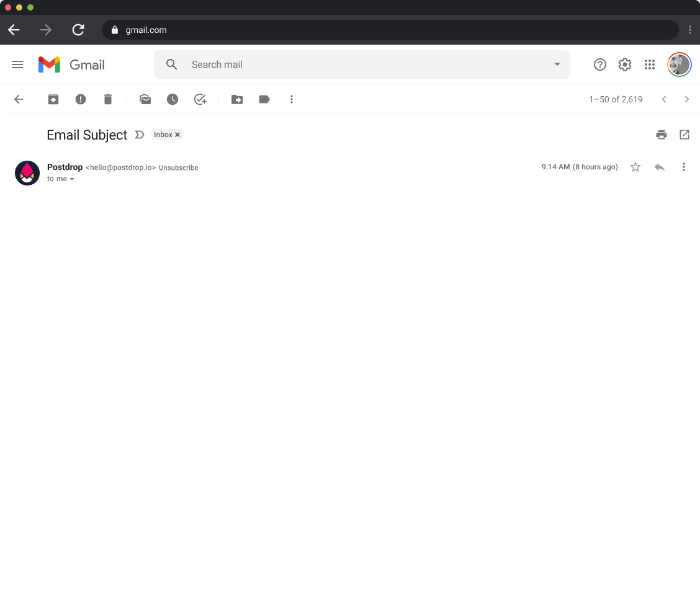Print the email
Screen dimensions: 700x603
pyautogui.click(x=661, y=135)
